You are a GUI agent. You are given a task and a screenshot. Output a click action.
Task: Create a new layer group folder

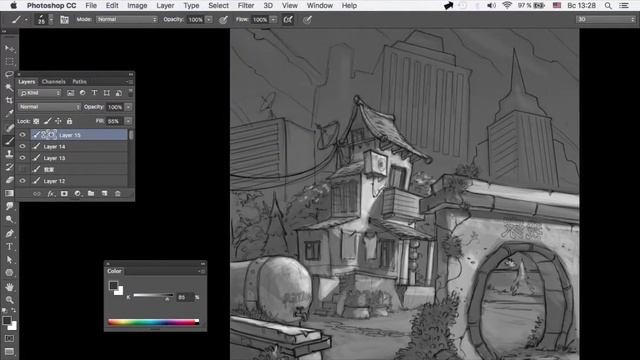pyautogui.click(x=91, y=194)
